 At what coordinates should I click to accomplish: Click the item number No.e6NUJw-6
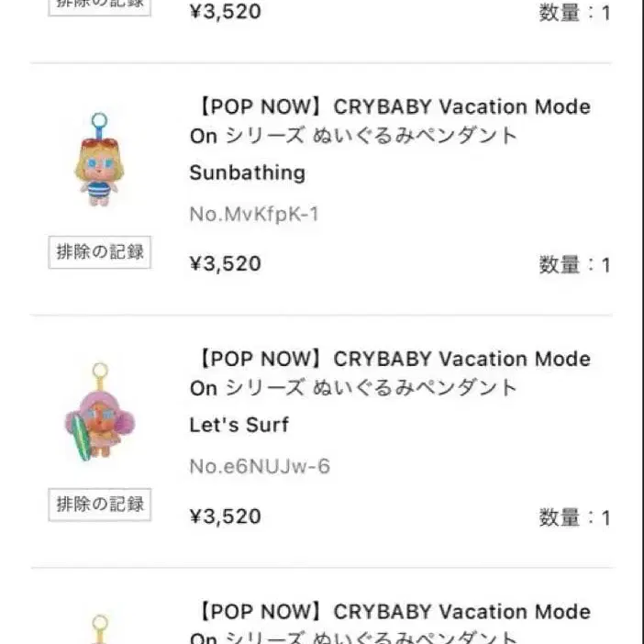[260, 467]
